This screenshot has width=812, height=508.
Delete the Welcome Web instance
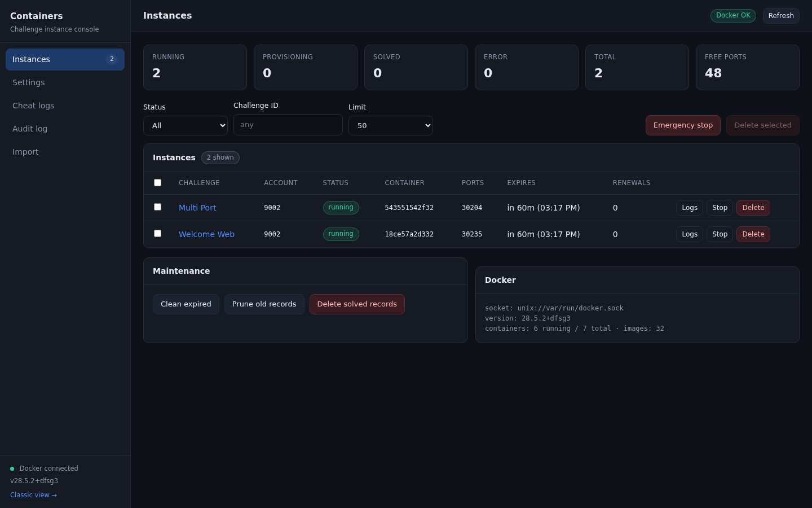[753, 234]
